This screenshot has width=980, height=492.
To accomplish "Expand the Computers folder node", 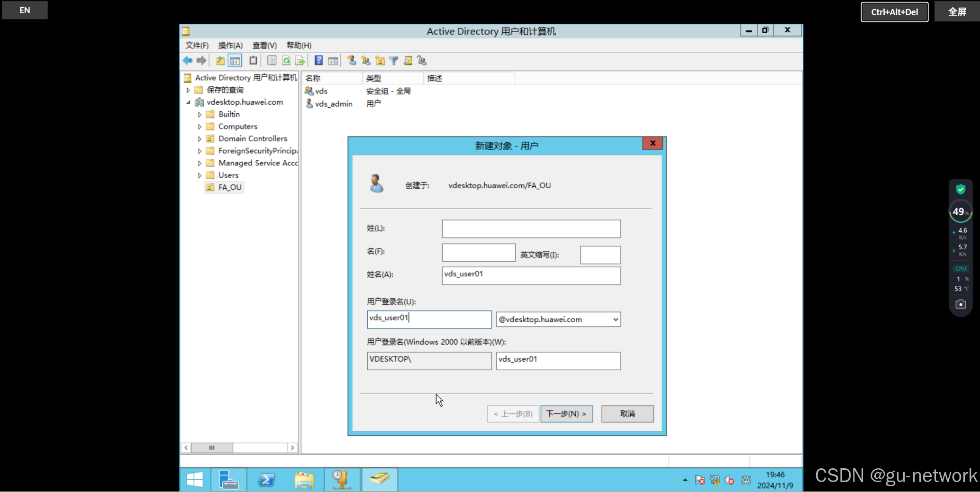I will pos(200,127).
